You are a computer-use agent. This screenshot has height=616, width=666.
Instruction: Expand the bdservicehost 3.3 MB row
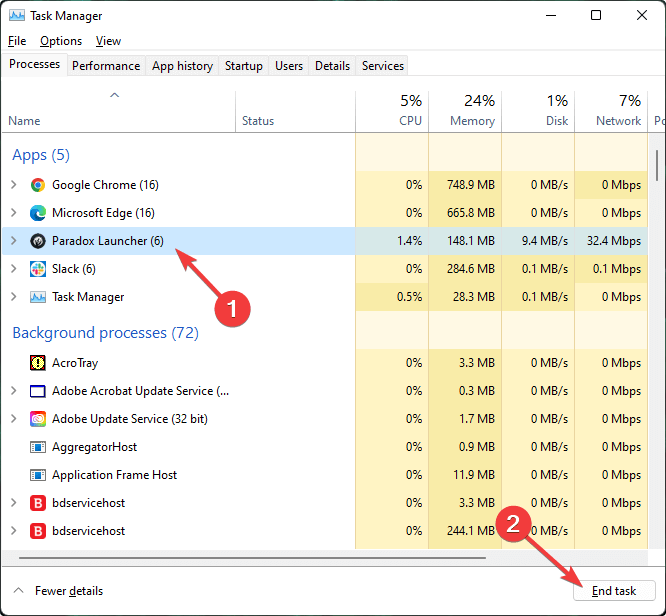click(14, 503)
